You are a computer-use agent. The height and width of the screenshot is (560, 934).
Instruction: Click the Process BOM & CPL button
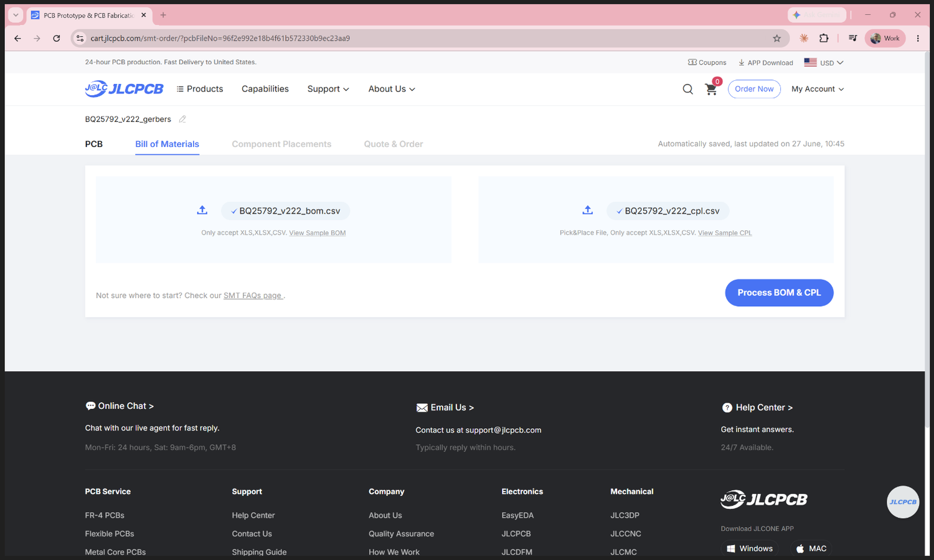779,292
